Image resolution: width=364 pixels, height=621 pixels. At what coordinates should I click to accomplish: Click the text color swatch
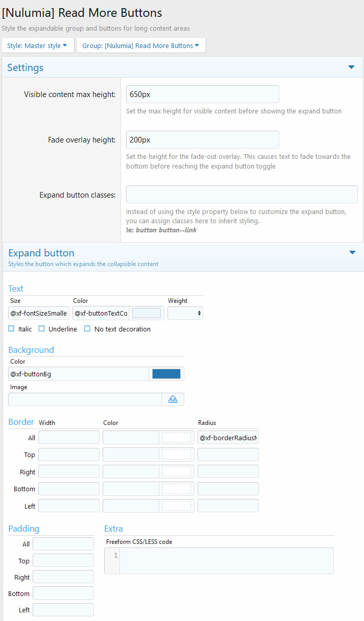coord(147,313)
